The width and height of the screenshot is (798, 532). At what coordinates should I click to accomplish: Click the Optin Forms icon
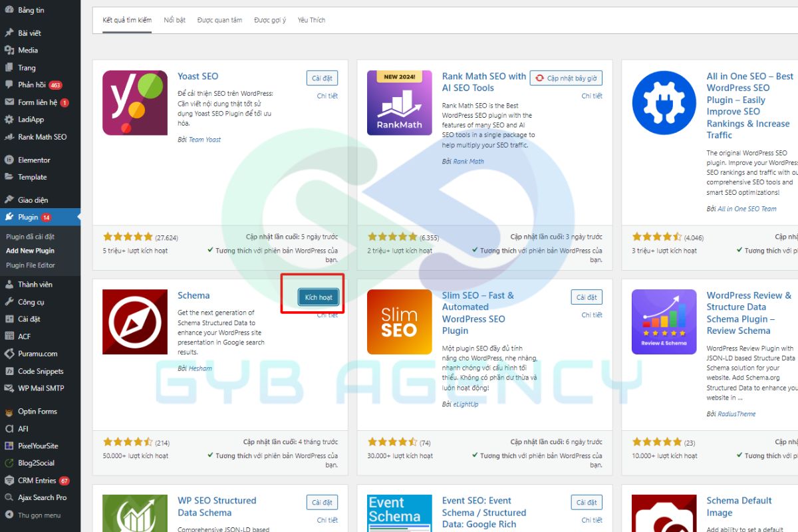9,411
